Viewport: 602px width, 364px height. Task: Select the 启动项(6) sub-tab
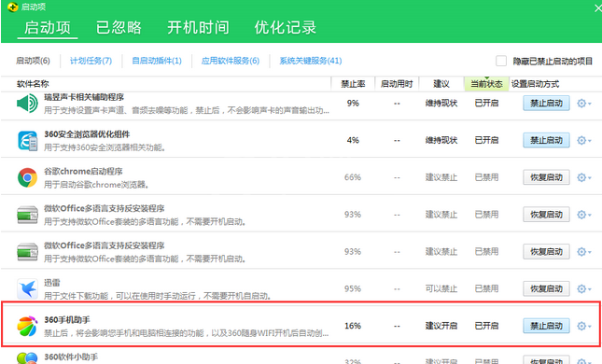coord(33,61)
